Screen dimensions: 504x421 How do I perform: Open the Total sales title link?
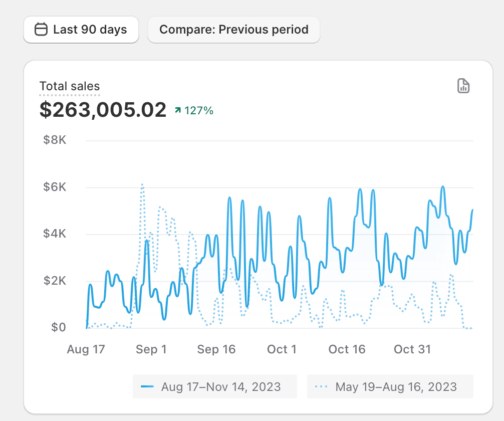pyautogui.click(x=70, y=86)
